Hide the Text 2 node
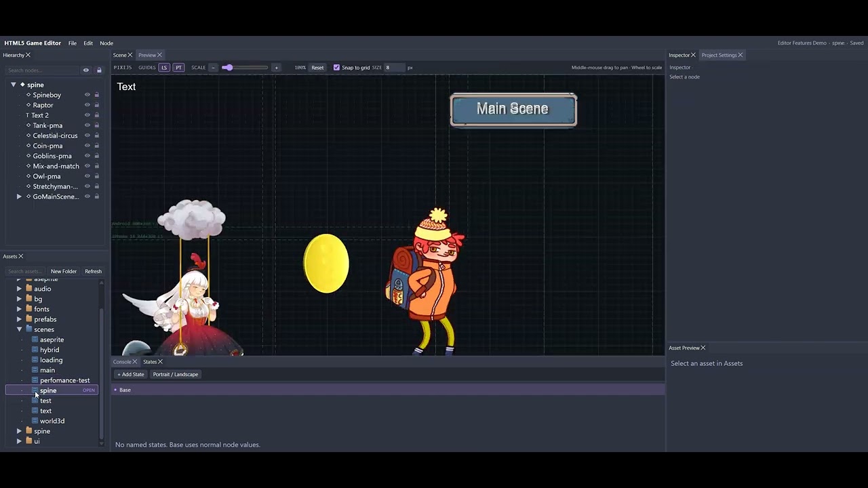This screenshot has width=868, height=488. tap(87, 115)
